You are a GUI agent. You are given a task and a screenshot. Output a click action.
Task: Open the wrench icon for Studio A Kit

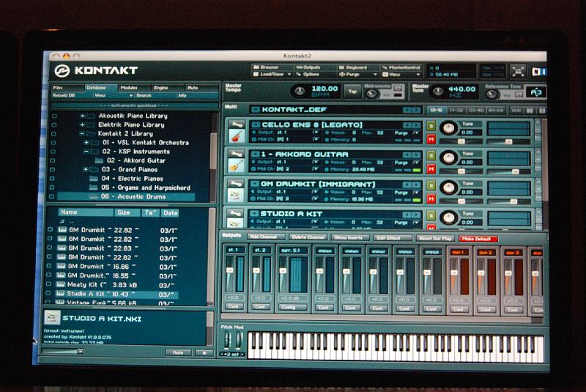[236, 213]
